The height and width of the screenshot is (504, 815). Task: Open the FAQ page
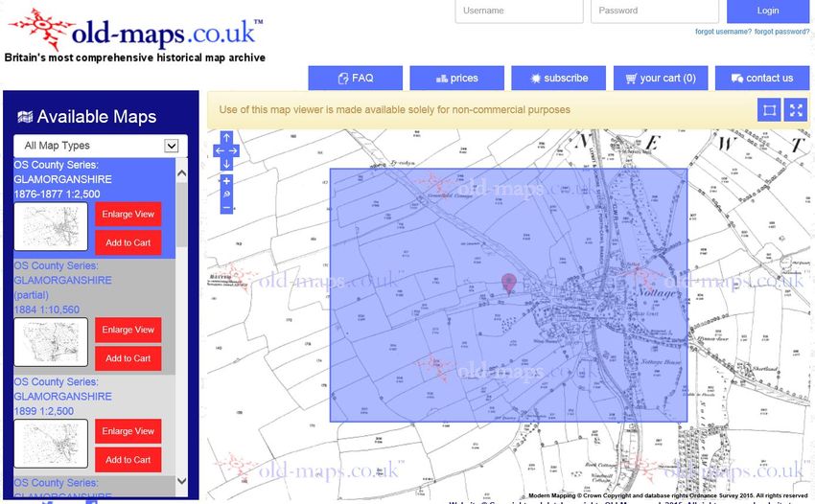tap(355, 78)
